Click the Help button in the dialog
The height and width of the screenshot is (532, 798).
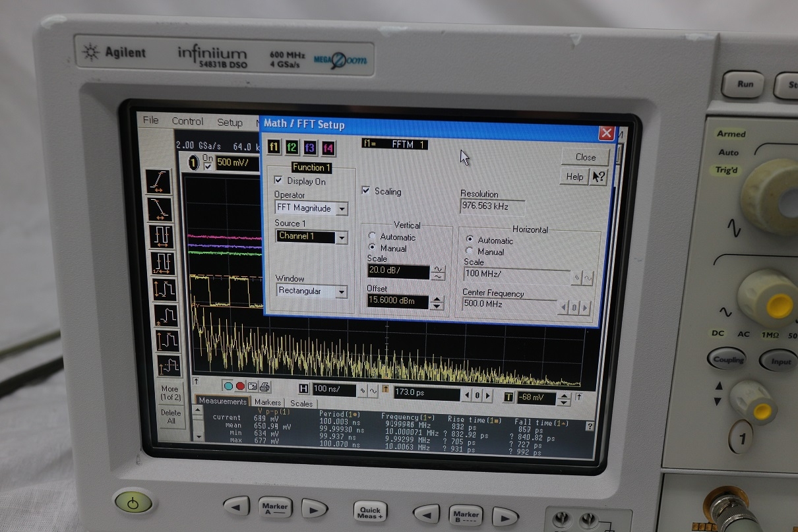[574, 176]
